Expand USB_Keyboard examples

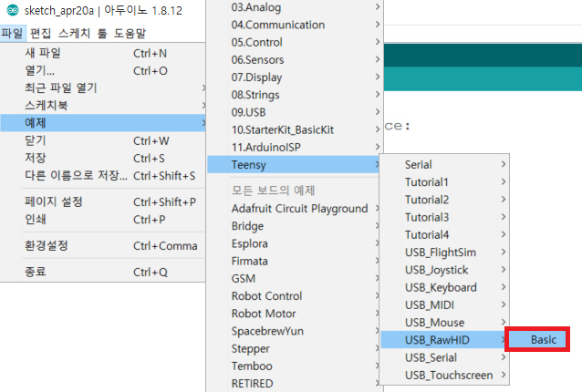(444, 287)
